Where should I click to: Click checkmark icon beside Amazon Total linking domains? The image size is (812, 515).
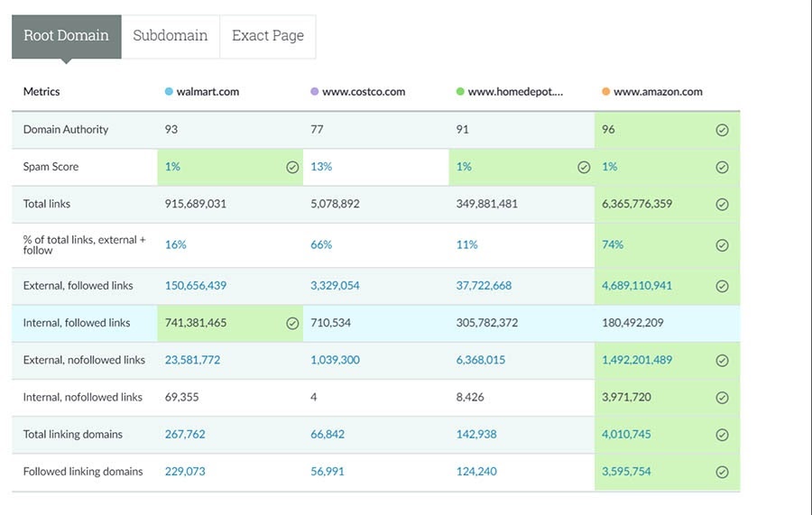[x=722, y=435]
